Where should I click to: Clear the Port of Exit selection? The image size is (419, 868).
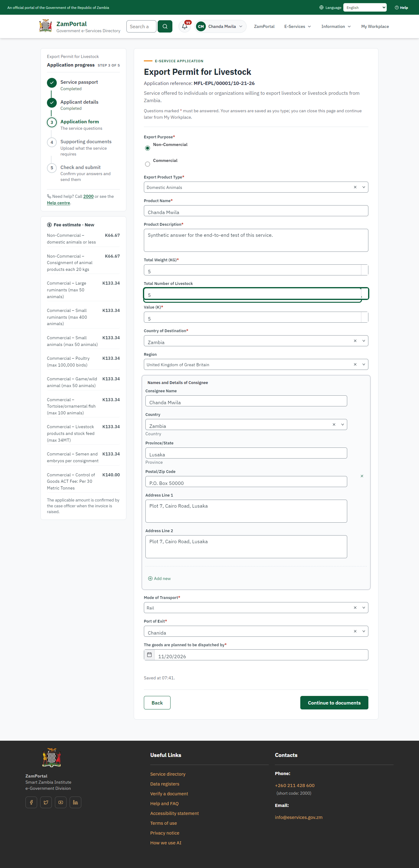pyautogui.click(x=355, y=631)
